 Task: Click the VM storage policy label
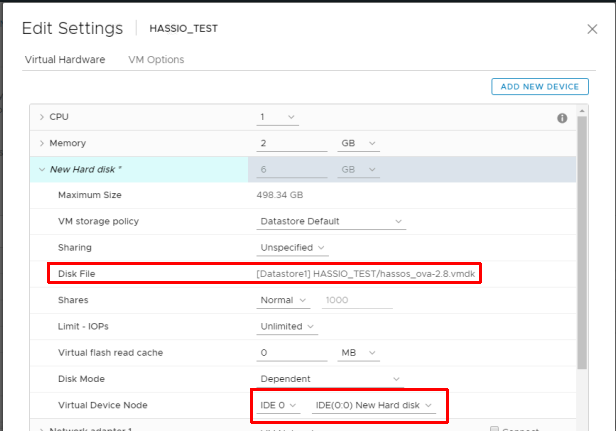pos(99,221)
